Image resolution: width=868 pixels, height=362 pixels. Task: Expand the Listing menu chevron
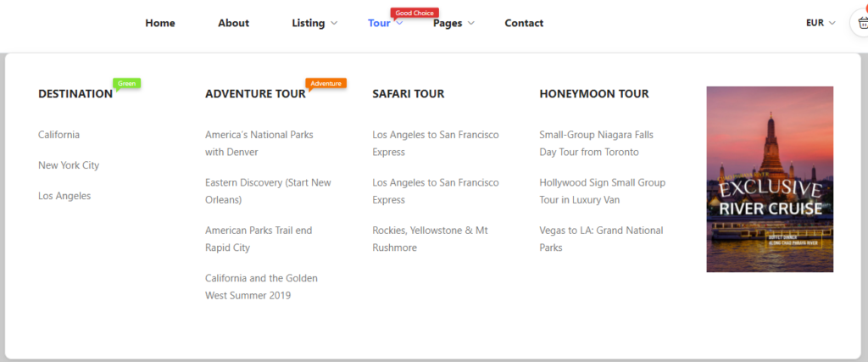[334, 23]
